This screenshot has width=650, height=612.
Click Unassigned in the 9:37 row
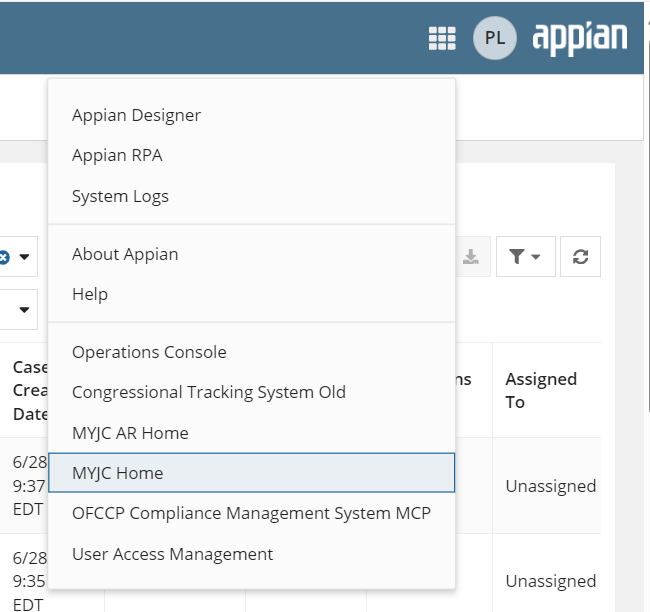[551, 486]
